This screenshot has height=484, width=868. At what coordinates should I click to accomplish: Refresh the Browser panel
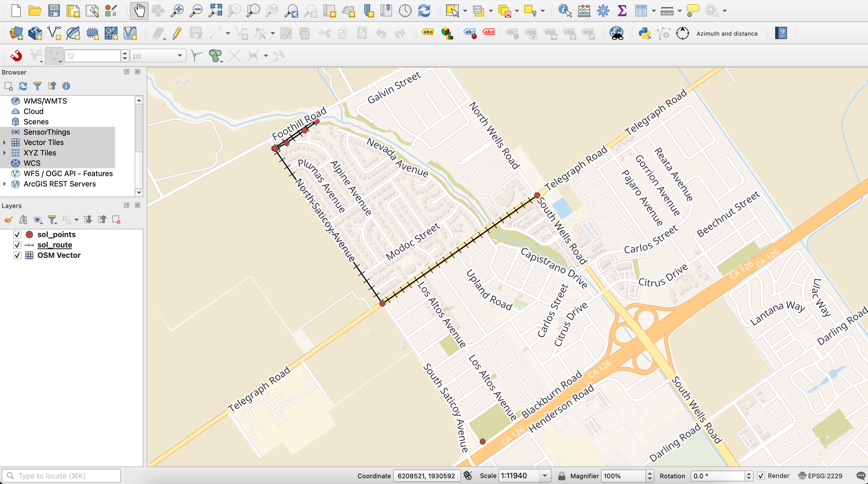pyautogui.click(x=23, y=86)
